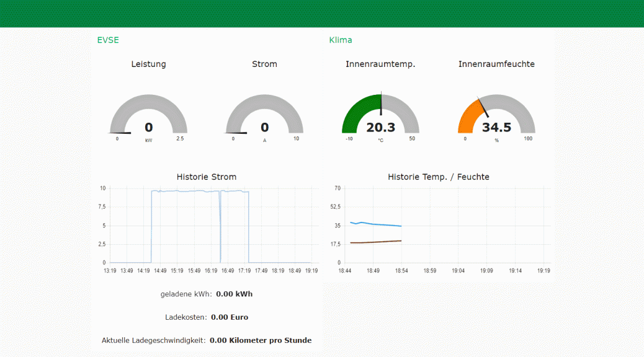644x357 pixels.
Task: Click the Aktuelle Ladegeschwindigkeit value
Action: 261,340
